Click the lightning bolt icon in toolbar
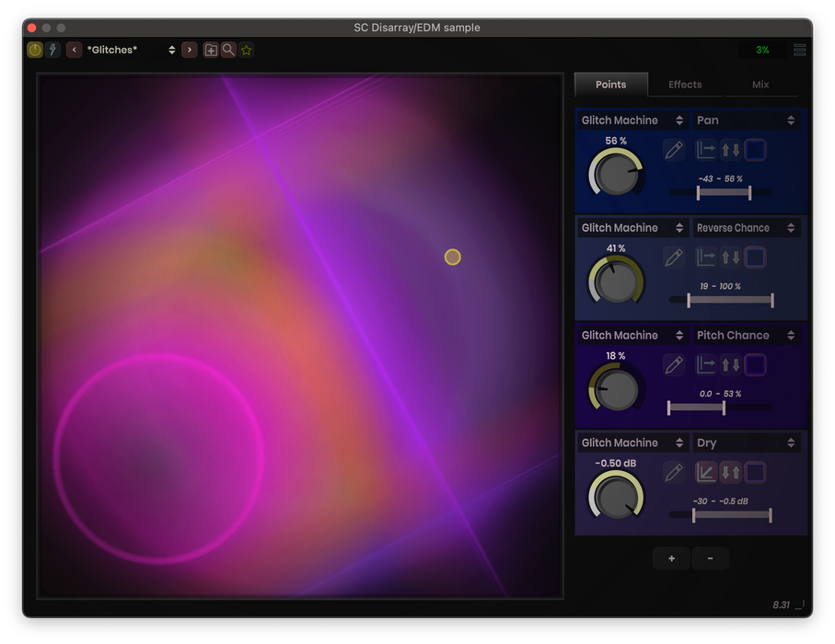The height and width of the screenshot is (644, 835). pos(52,50)
